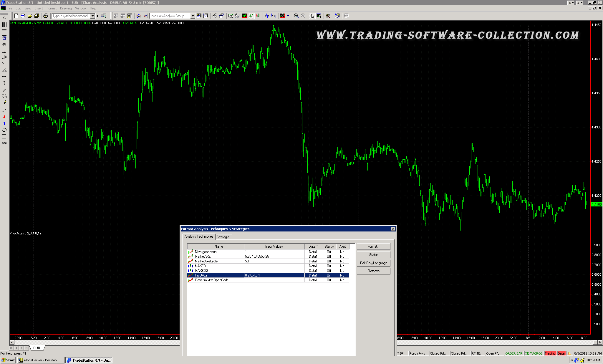This screenshot has height=364, width=603.
Task: Select the MarketAXE row in list
Action: 203,257
